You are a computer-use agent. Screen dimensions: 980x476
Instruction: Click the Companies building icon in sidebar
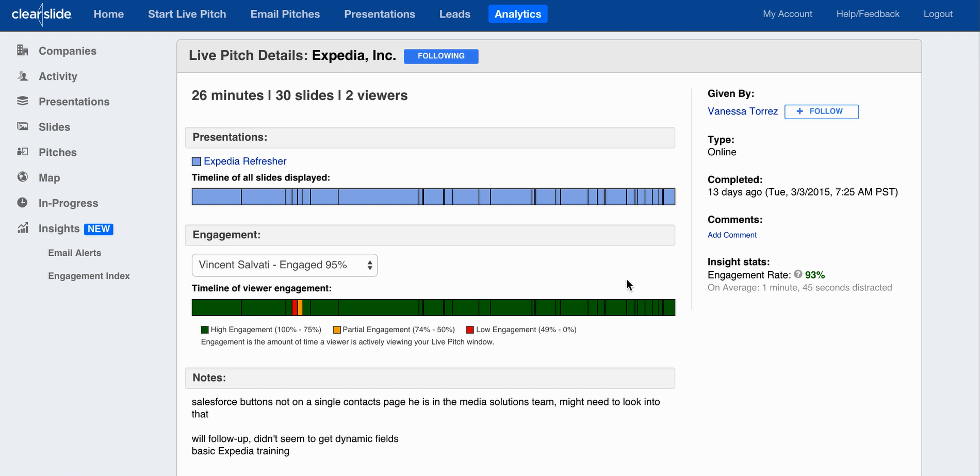tap(22, 50)
